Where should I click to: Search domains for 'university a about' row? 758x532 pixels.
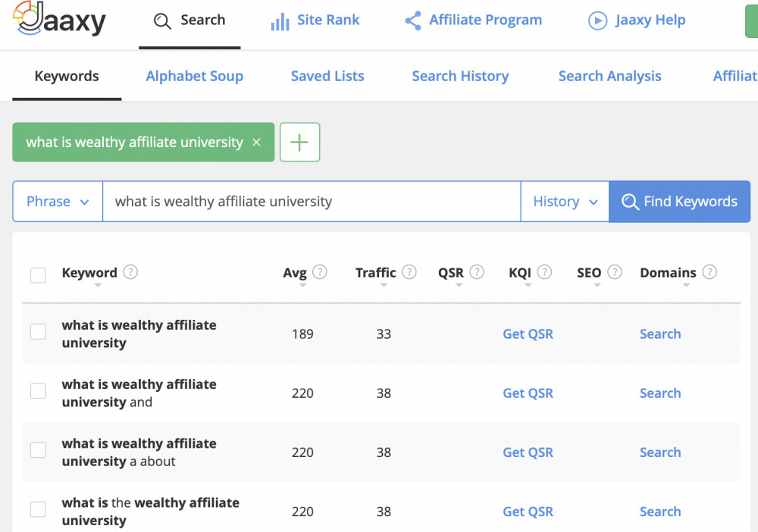pyautogui.click(x=660, y=452)
